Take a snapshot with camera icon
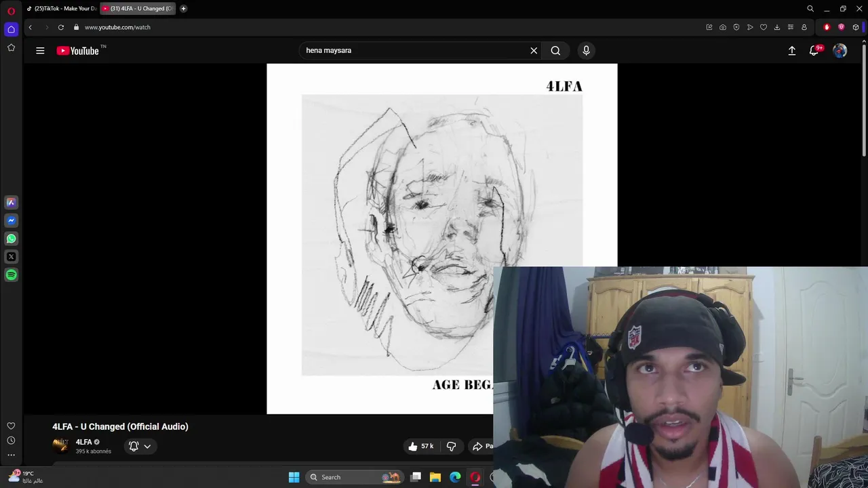868x488 pixels. [723, 27]
